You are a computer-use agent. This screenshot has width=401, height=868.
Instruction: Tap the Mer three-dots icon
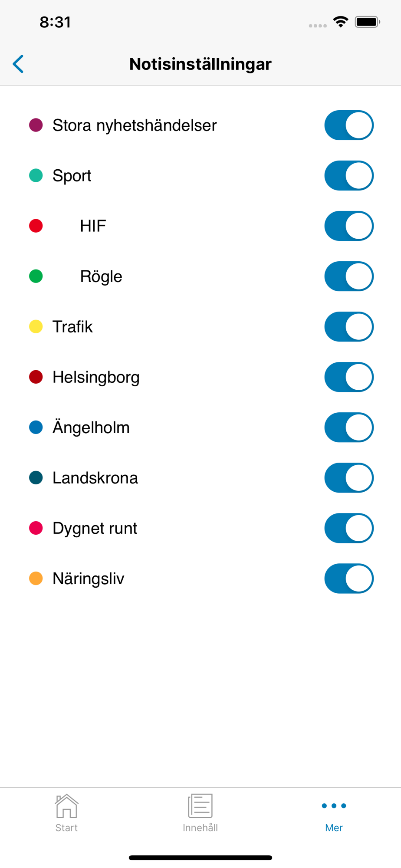pyautogui.click(x=334, y=806)
